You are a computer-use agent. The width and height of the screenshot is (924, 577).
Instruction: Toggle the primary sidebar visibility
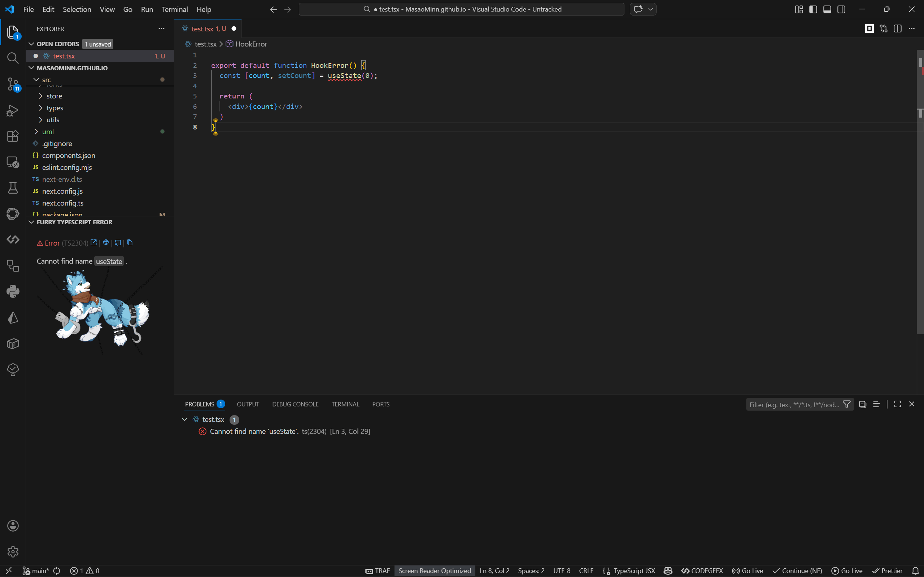click(x=813, y=9)
